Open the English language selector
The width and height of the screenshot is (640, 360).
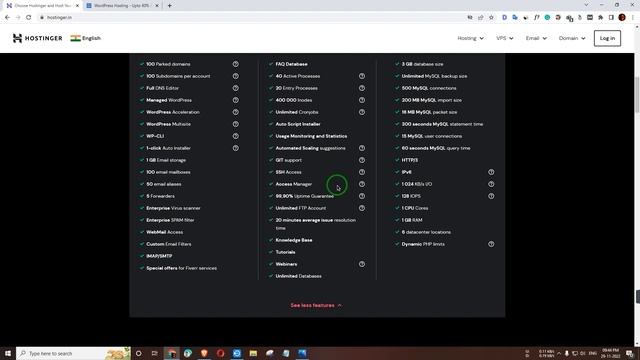[x=86, y=38]
